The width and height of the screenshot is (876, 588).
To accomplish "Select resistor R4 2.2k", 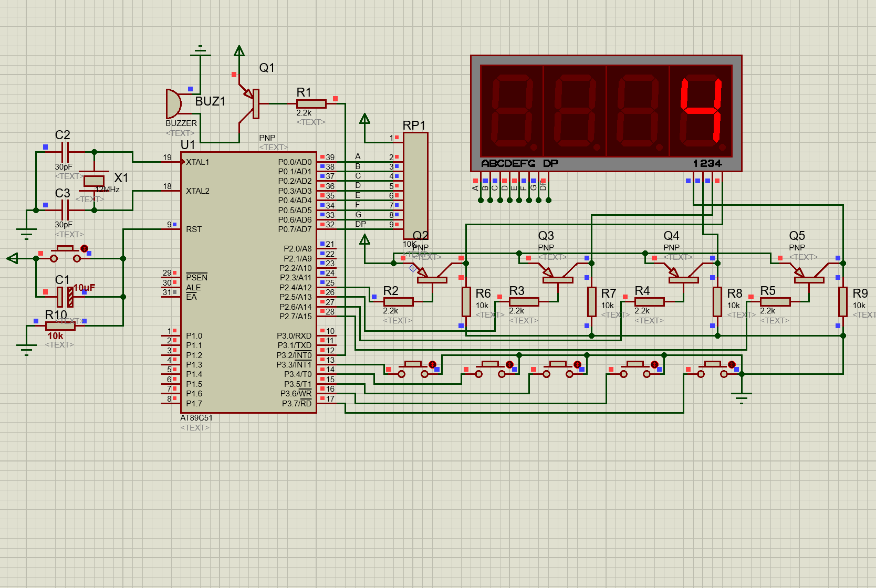I will click(650, 302).
